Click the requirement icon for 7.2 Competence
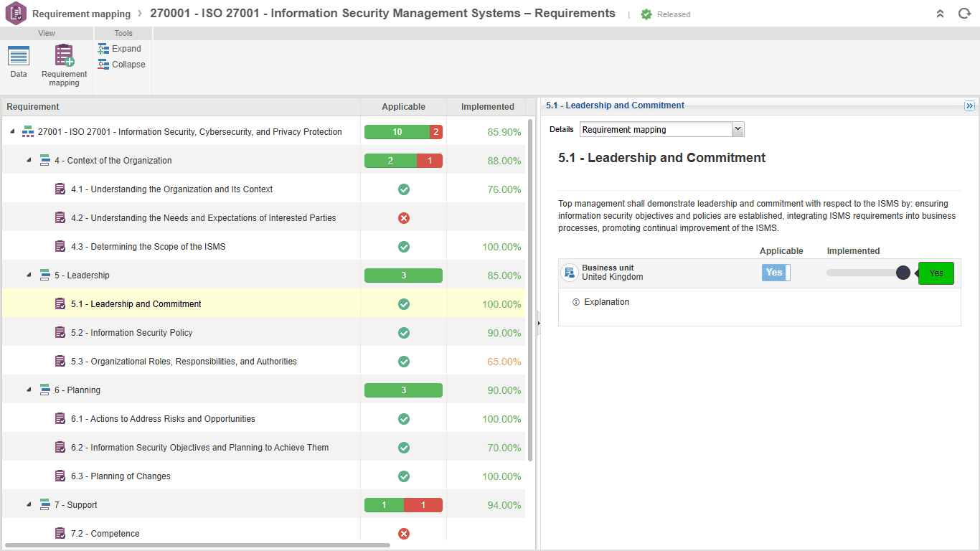This screenshot has width=980, height=551. [61, 534]
